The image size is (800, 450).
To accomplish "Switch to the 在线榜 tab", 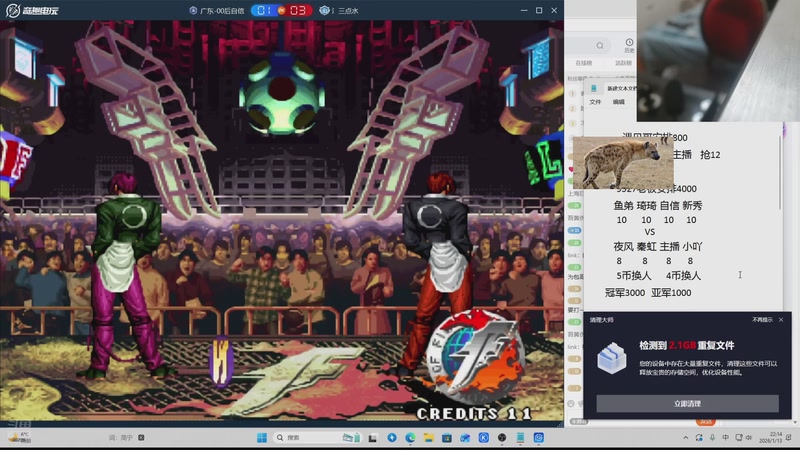I will pyautogui.click(x=584, y=63).
